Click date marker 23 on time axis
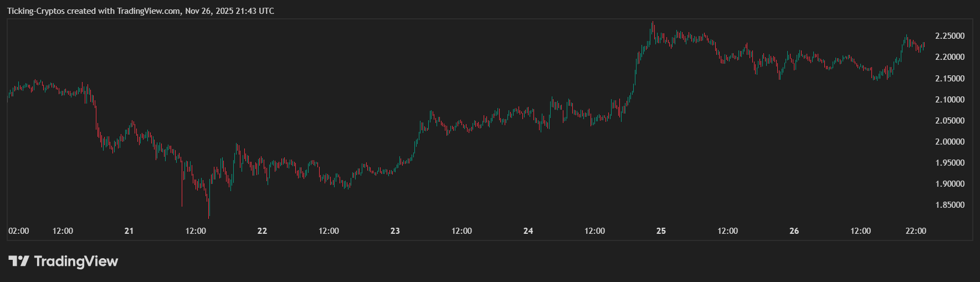 (x=395, y=231)
